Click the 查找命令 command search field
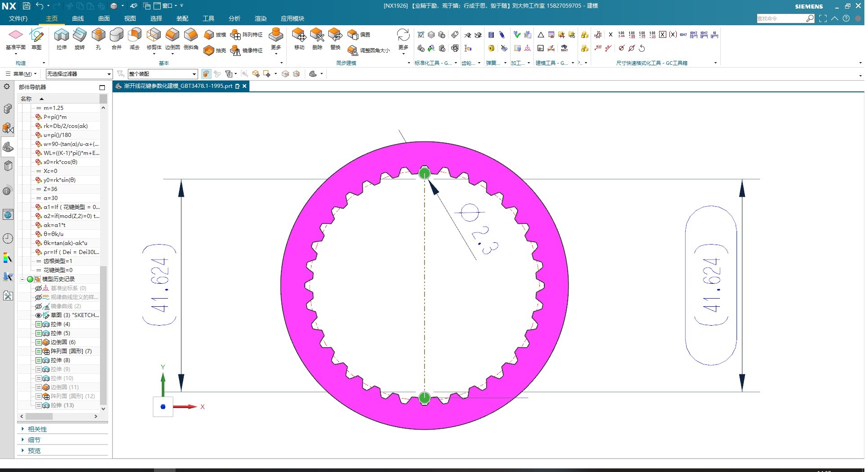 click(x=781, y=18)
